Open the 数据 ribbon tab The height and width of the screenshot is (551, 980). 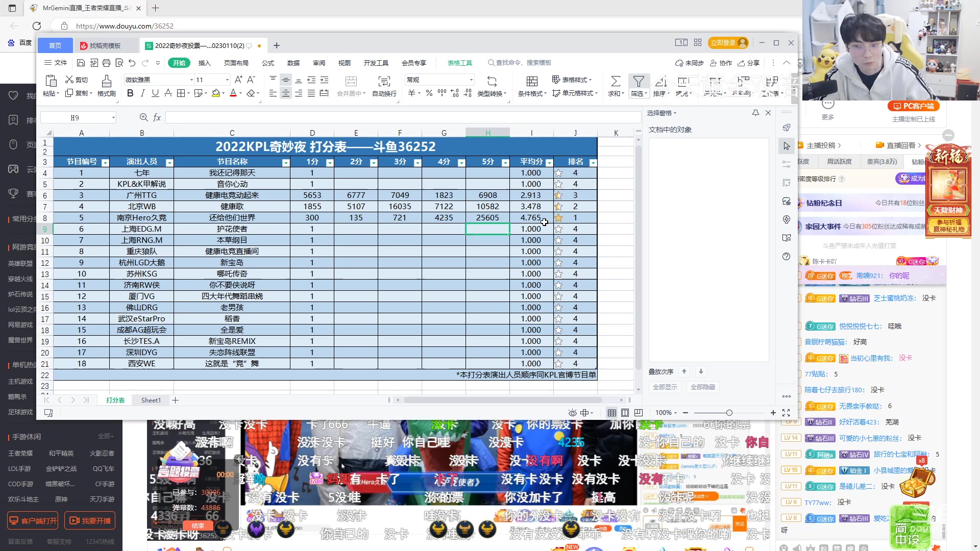(293, 63)
